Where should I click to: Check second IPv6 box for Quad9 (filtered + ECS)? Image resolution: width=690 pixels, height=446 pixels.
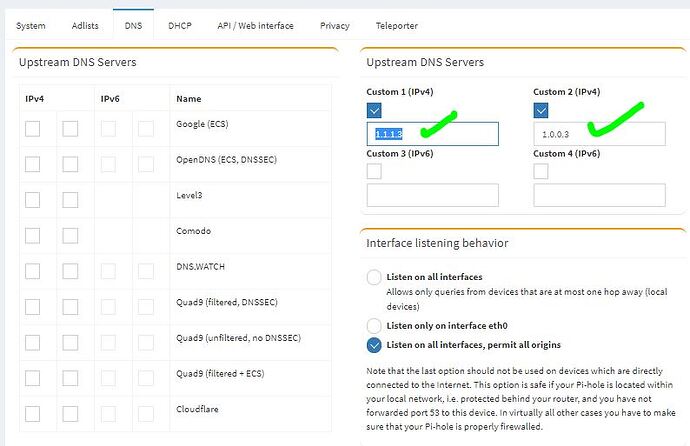(146, 378)
